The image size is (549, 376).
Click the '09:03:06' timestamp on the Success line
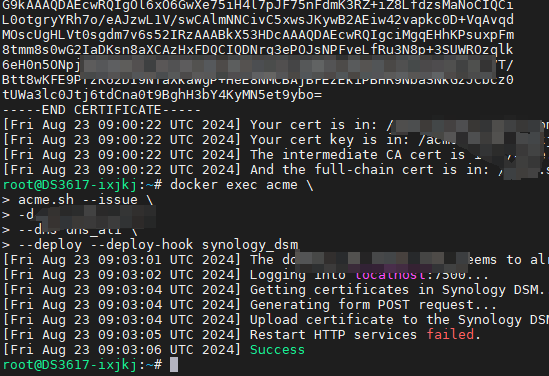pos(130,350)
